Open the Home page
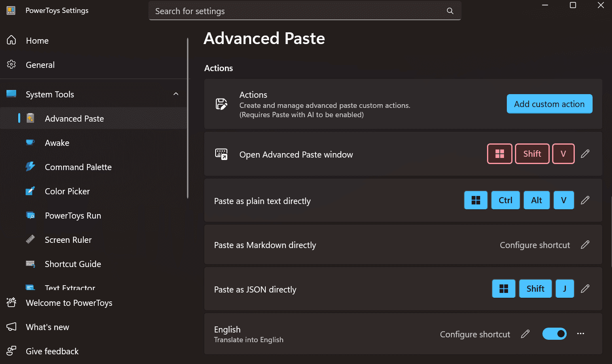This screenshot has height=364, width=612. tap(37, 41)
